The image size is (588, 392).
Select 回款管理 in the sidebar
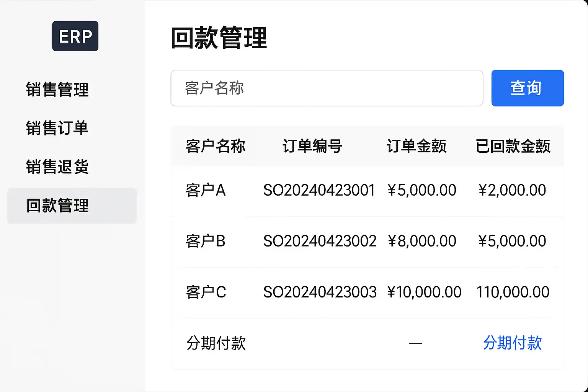(57, 206)
